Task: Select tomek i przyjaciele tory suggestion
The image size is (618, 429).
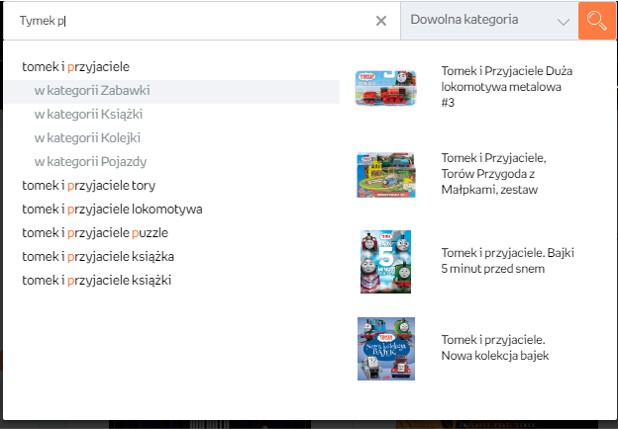Action: pos(88,185)
